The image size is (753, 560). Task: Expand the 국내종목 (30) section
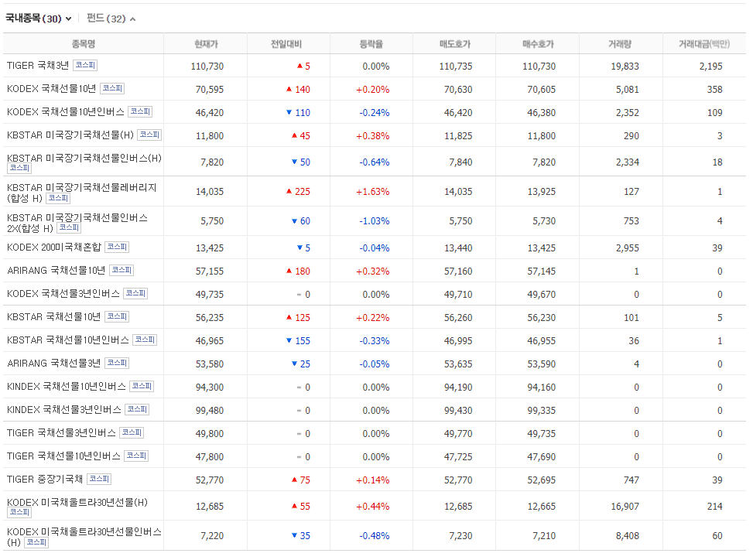[x=39, y=19]
